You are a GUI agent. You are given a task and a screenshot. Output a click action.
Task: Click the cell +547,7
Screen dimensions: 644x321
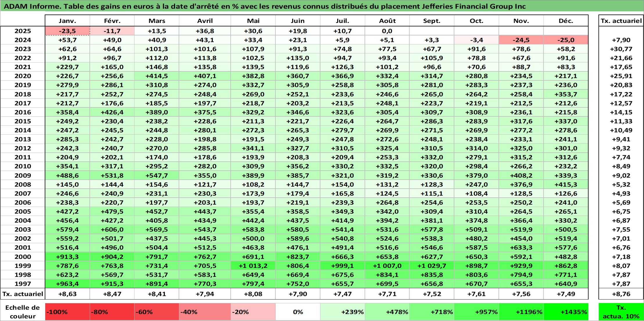[157, 175]
